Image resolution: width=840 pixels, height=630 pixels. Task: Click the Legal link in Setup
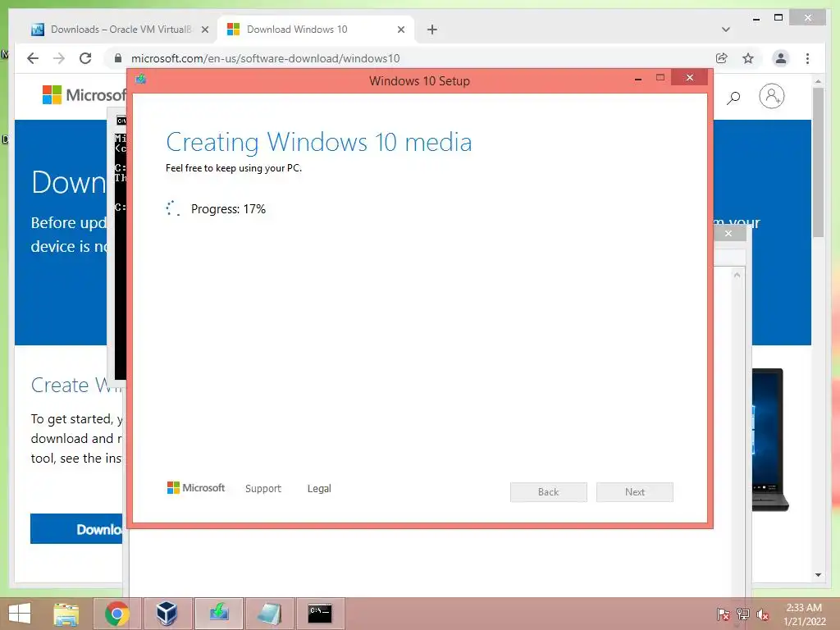tap(319, 489)
